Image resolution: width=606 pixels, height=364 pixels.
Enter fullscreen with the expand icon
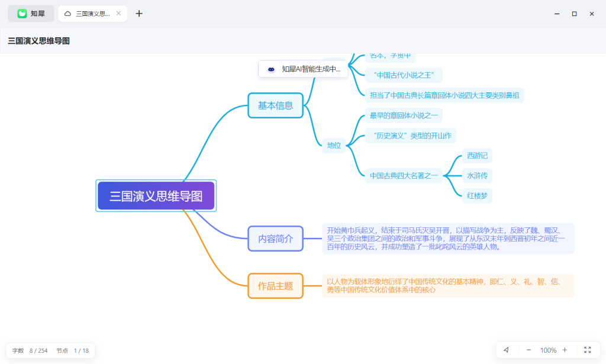coord(588,350)
